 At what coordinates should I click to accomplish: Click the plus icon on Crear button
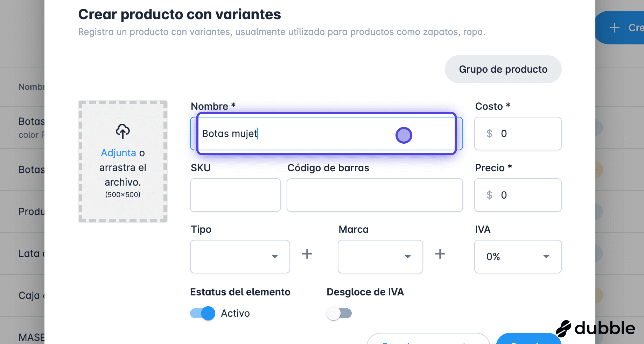pyautogui.click(x=615, y=28)
